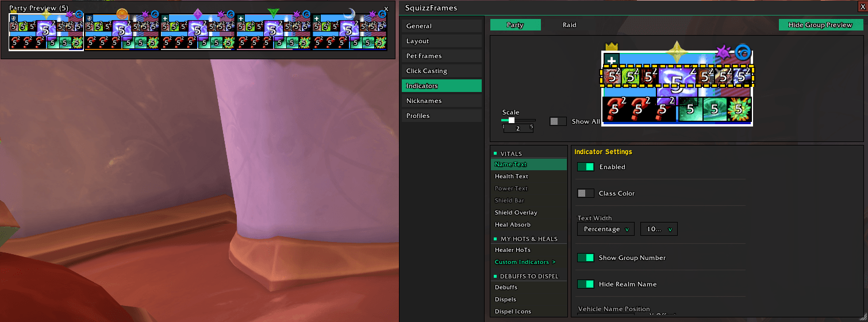Select Heal Absorb indicator
Image resolution: width=868 pixels, height=322 pixels.
click(x=529, y=225)
